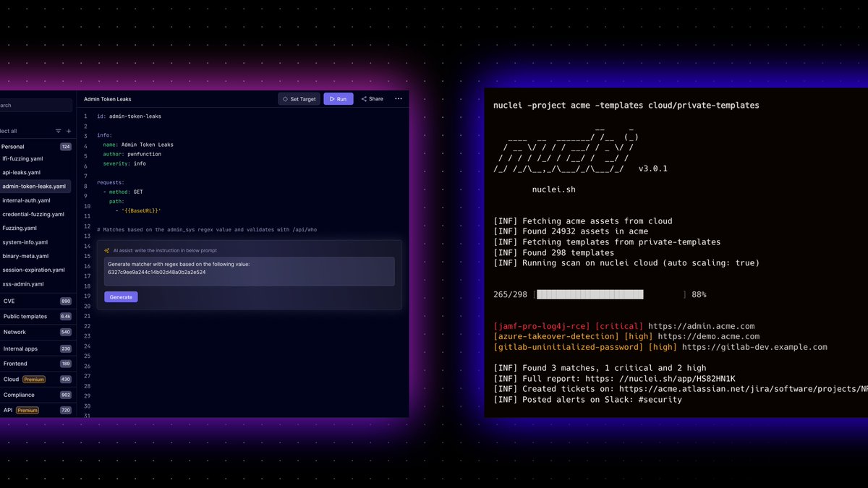Click the Admin Token Leaks editor title
This screenshot has height=488, width=868.
click(108, 99)
